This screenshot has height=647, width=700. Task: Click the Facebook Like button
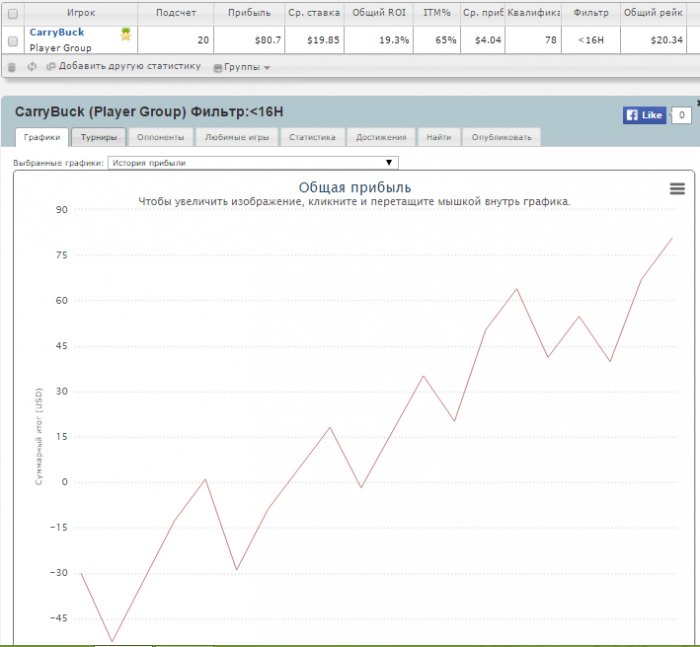tap(644, 115)
